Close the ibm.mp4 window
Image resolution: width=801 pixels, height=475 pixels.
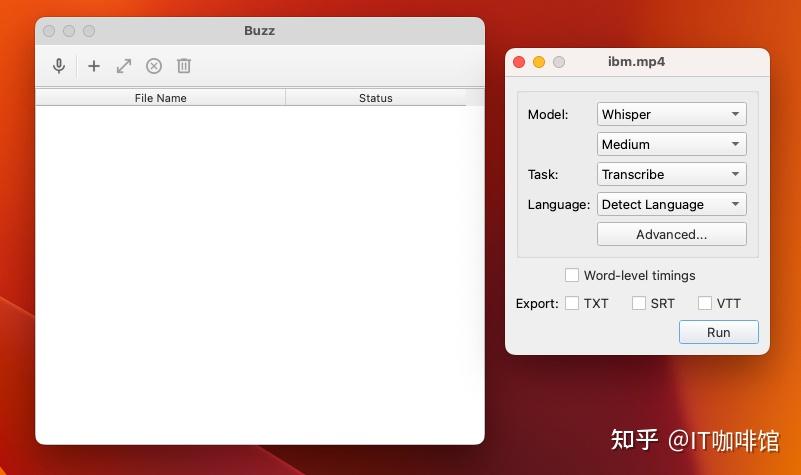pos(519,62)
